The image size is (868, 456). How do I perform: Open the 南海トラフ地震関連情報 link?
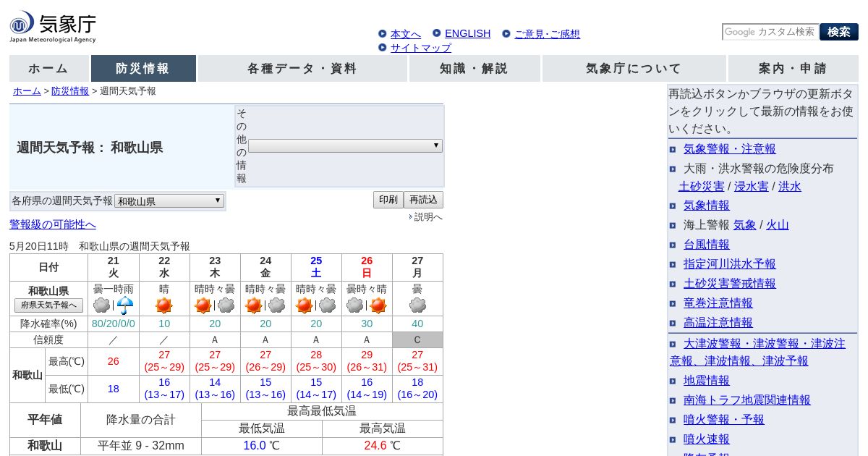(747, 400)
